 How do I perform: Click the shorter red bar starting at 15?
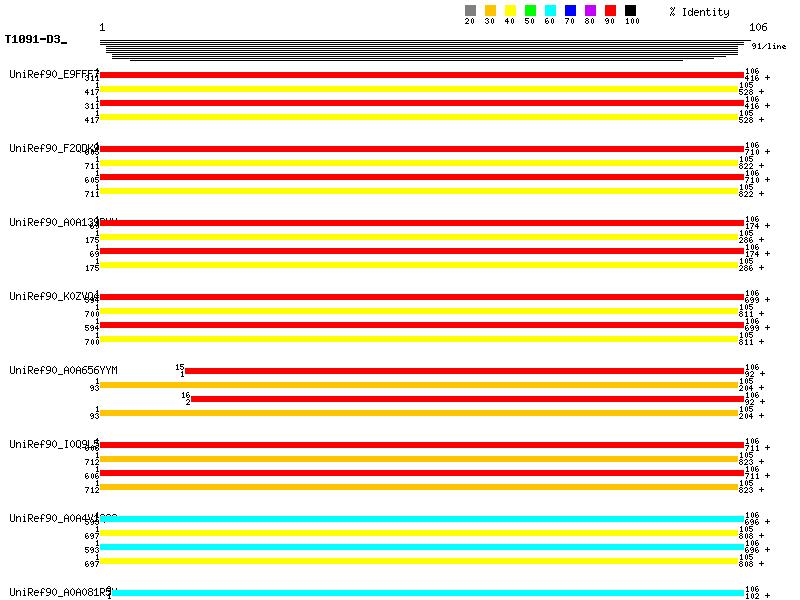click(x=464, y=371)
